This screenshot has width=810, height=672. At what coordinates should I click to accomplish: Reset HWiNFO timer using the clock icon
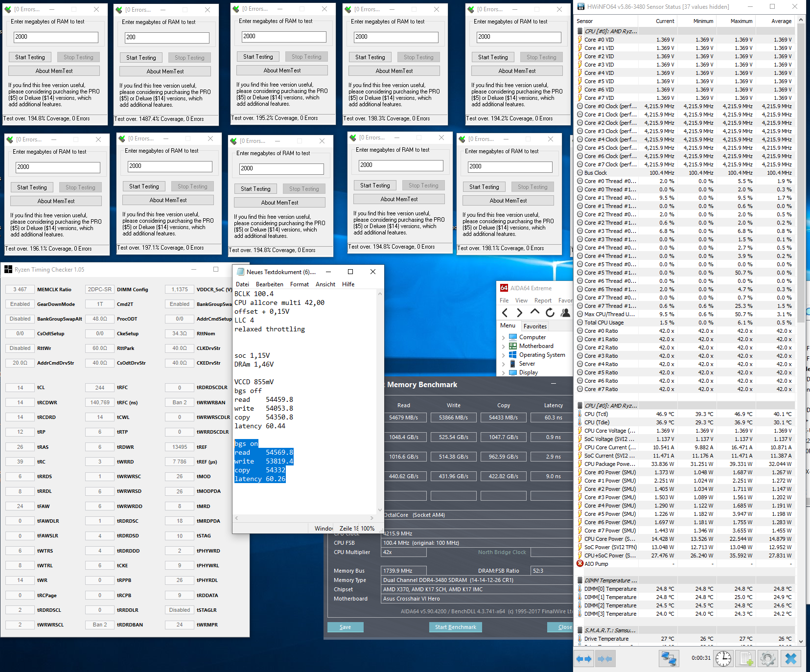point(723,659)
